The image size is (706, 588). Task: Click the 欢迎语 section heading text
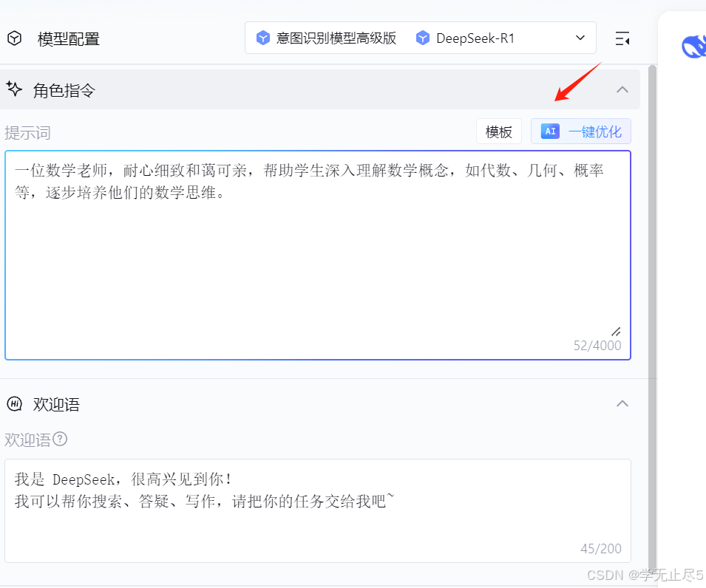[x=56, y=405]
